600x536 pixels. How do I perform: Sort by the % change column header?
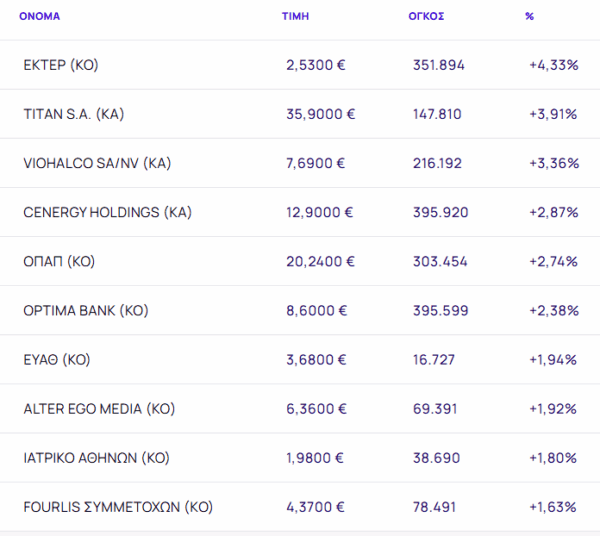click(x=529, y=16)
